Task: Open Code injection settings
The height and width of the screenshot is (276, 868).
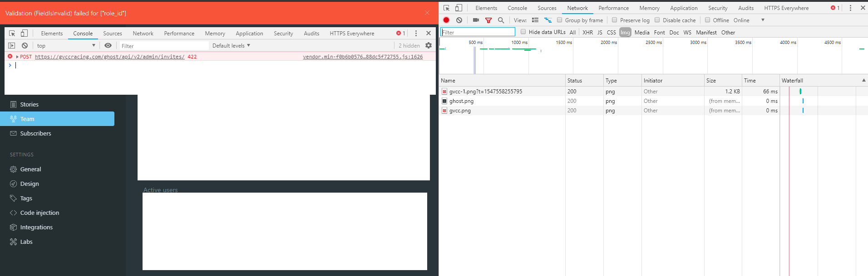Action: (x=39, y=213)
